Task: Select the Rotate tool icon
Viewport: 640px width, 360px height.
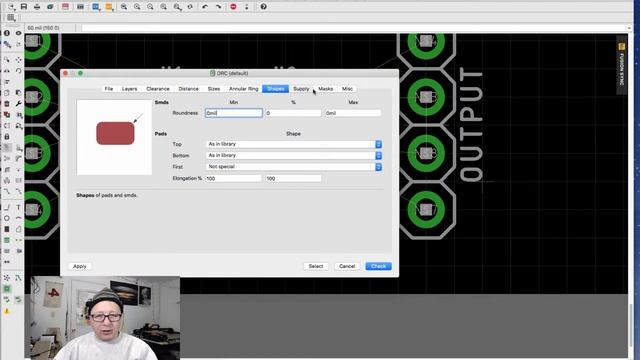Action: pos(18,71)
